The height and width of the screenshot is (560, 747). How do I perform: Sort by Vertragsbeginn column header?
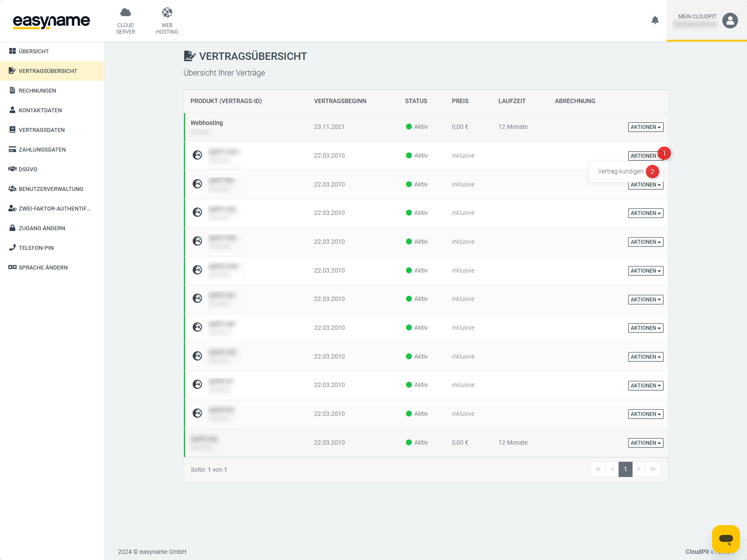point(340,101)
